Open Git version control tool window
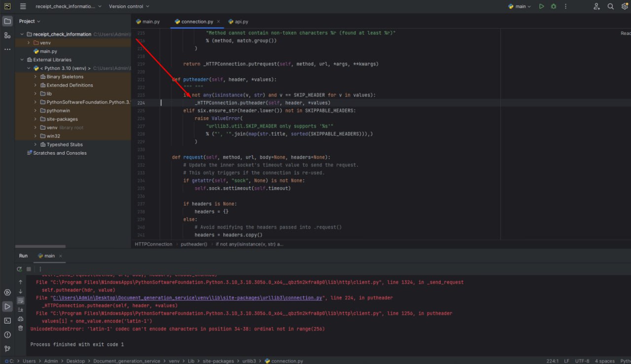 point(7,349)
